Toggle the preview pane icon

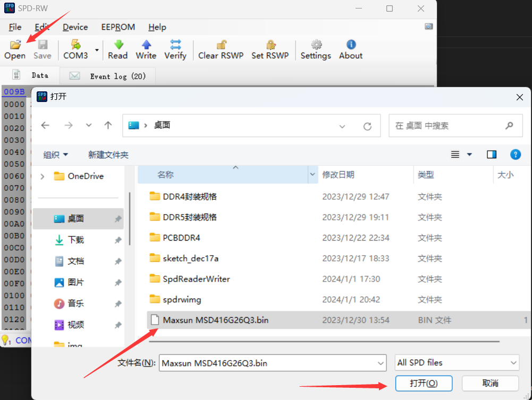(492, 155)
